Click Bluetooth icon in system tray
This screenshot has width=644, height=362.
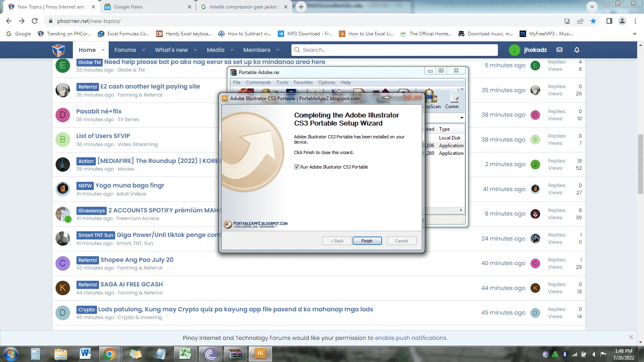565,354
